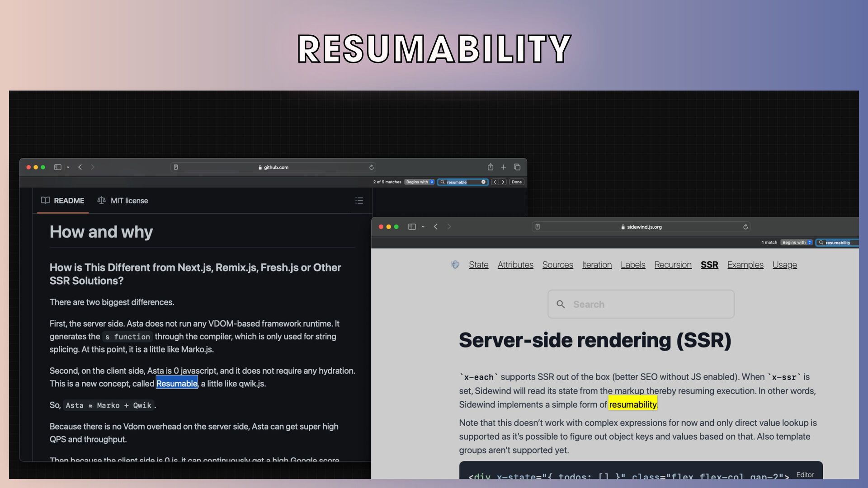
Task: Open 'Begins with' dropdown in sidewind find bar
Action: [x=797, y=243]
